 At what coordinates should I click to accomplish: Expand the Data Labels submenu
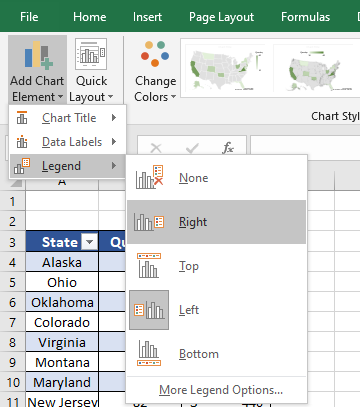tap(68, 142)
